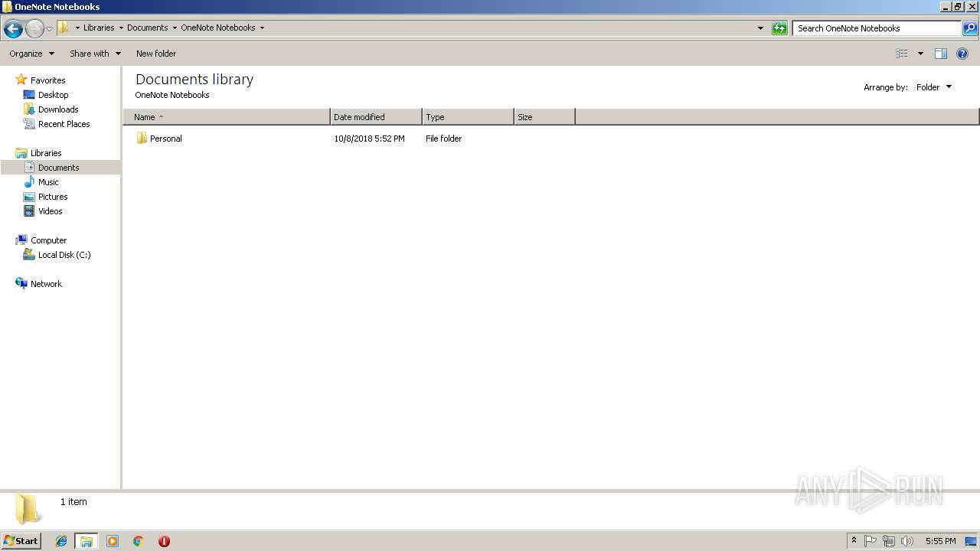This screenshot has height=551, width=980.
Task: Open the Pictures library
Action: pyautogui.click(x=53, y=197)
